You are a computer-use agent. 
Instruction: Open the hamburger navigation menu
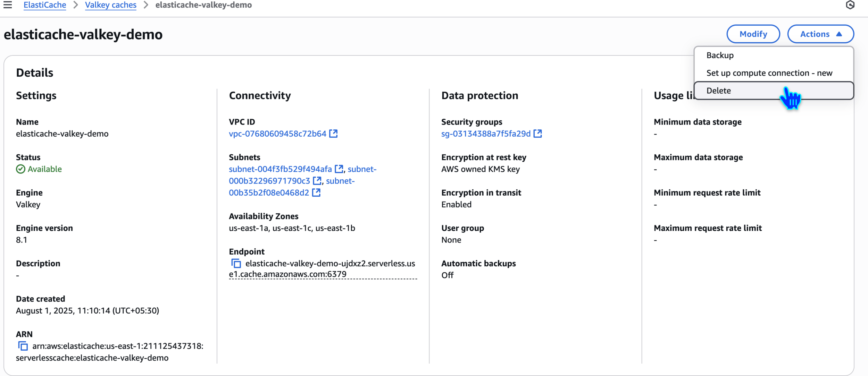(x=8, y=5)
